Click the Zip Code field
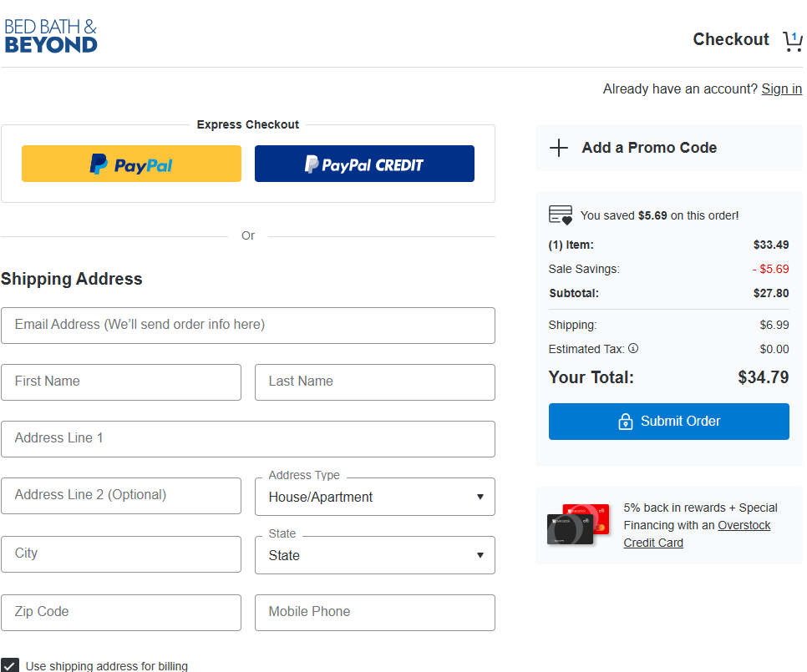Viewport: 807px width, 672px height. click(121, 612)
